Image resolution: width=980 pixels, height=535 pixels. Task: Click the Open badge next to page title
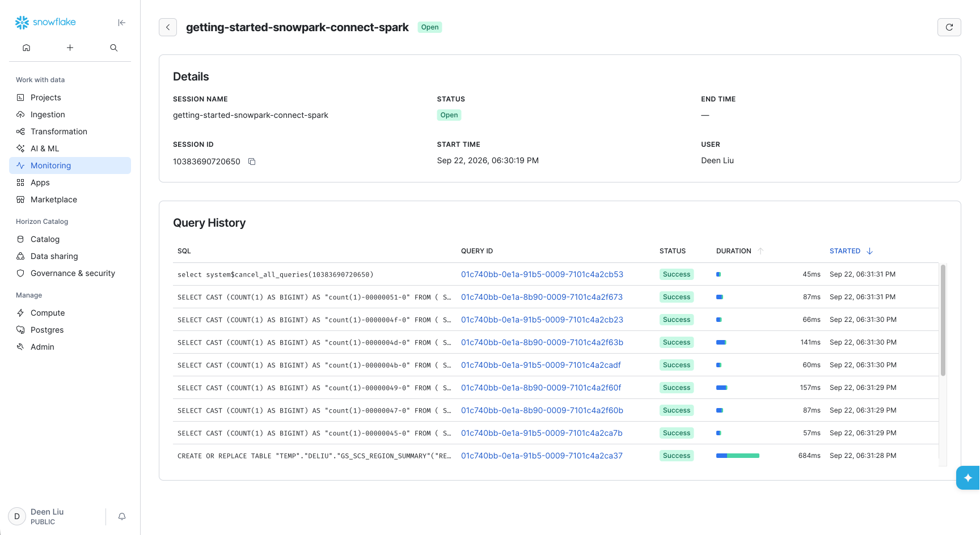click(430, 27)
